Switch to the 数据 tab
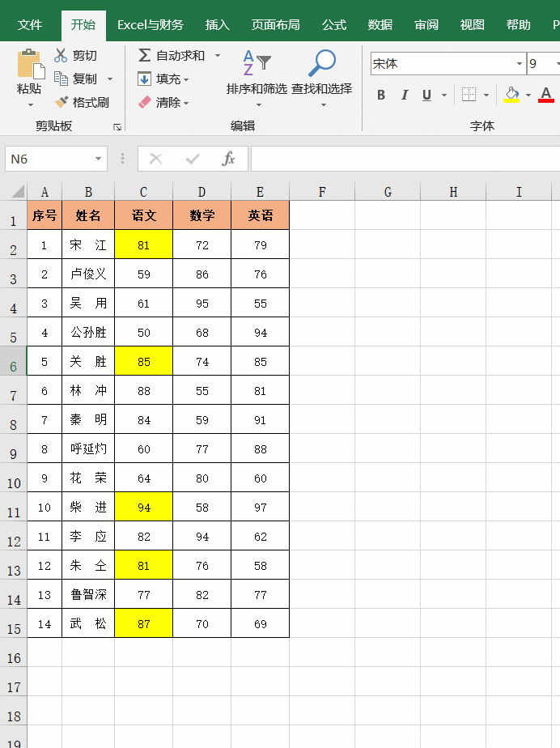 point(380,25)
